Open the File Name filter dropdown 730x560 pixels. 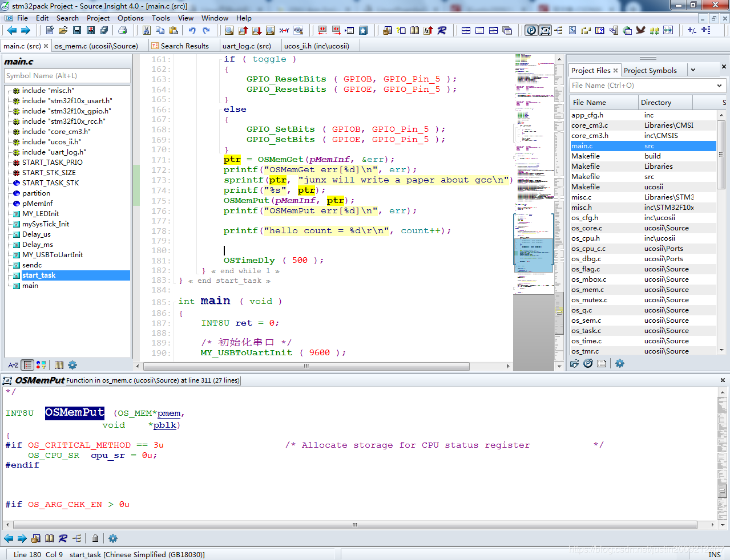tap(719, 86)
